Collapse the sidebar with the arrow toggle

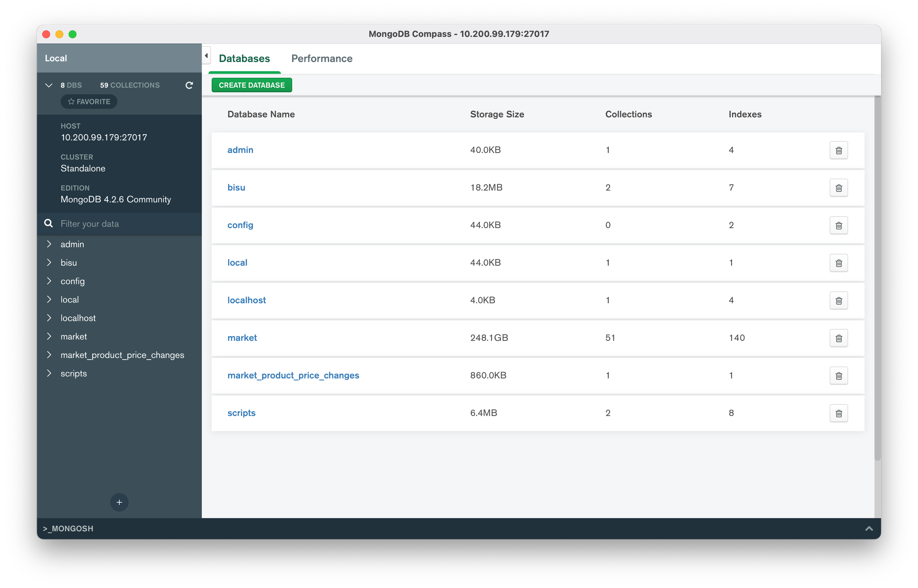coord(206,56)
